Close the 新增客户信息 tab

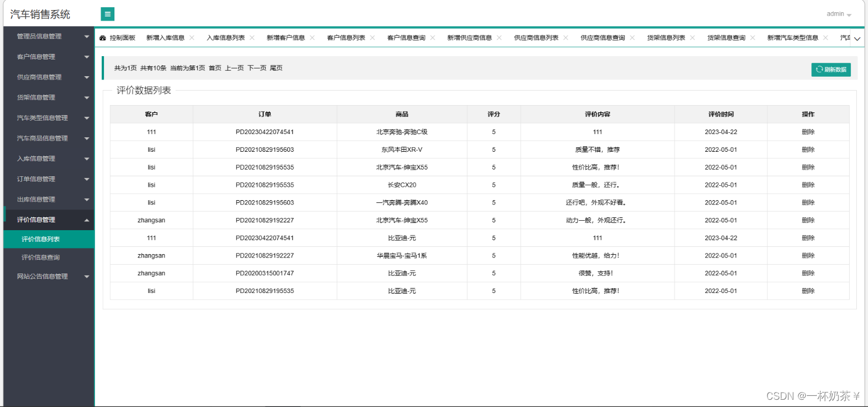[x=312, y=38]
